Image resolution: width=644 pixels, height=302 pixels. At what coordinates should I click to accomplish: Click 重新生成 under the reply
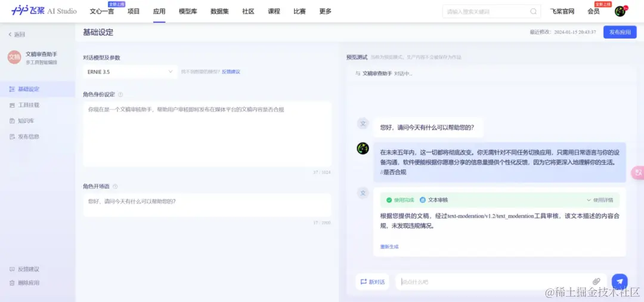coord(389,247)
